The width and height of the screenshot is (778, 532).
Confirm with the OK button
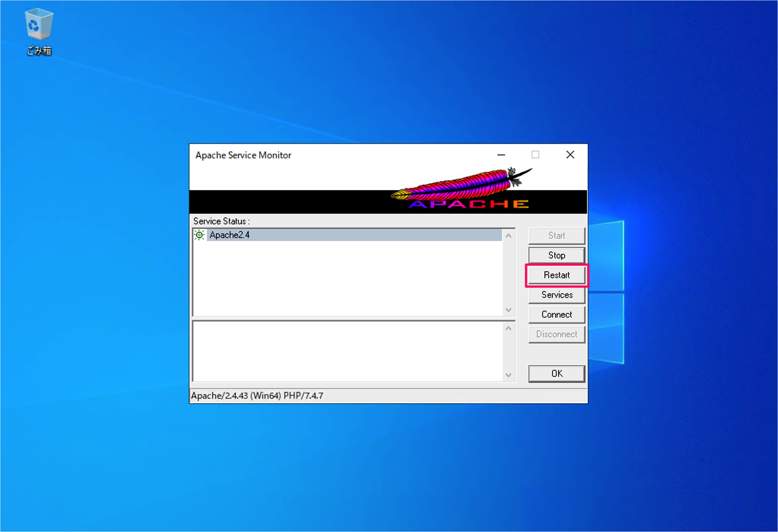556,374
